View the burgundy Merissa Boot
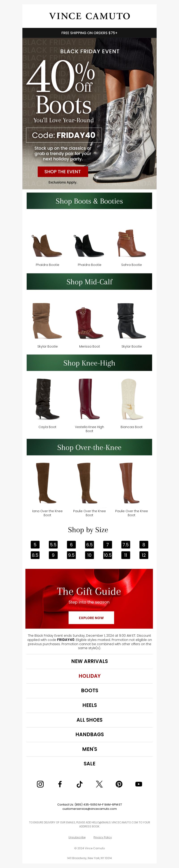 (89, 323)
